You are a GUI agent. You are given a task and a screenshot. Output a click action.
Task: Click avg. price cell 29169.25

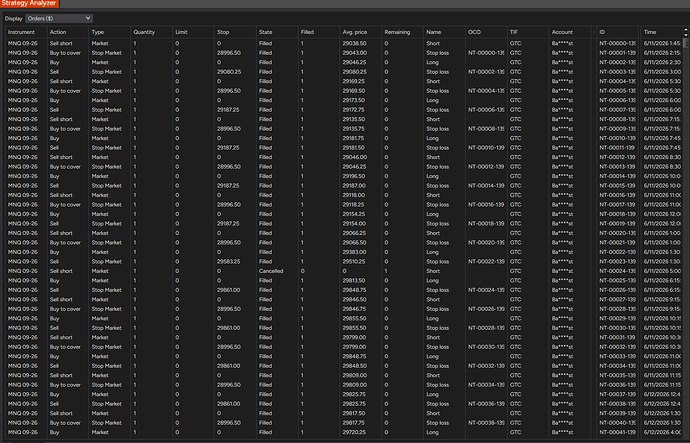(x=355, y=81)
